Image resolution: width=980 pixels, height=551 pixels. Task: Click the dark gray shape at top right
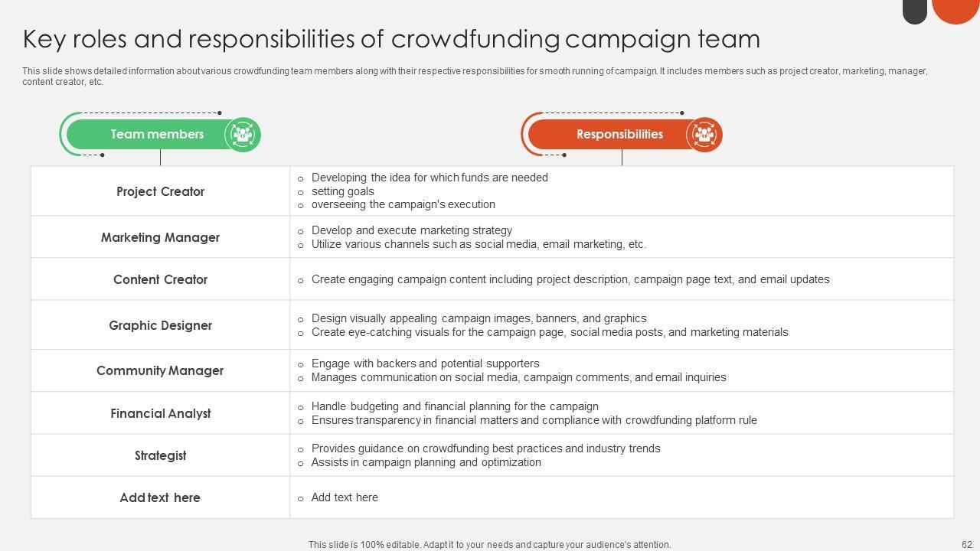(x=914, y=10)
